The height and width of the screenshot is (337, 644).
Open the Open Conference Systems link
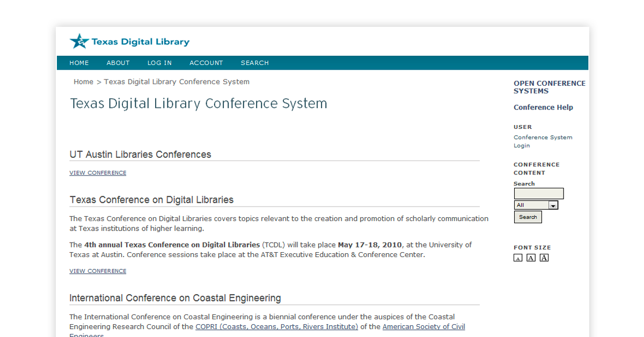pyautogui.click(x=550, y=87)
